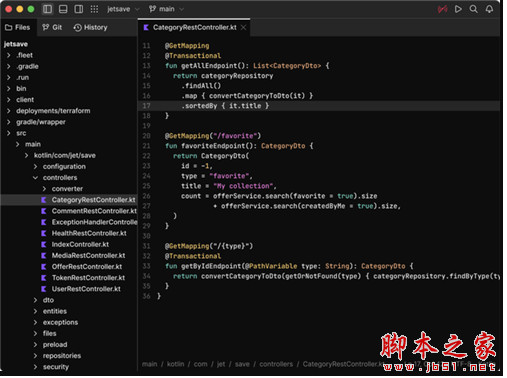Click 'main' in the breadcrumb path

click(x=149, y=364)
